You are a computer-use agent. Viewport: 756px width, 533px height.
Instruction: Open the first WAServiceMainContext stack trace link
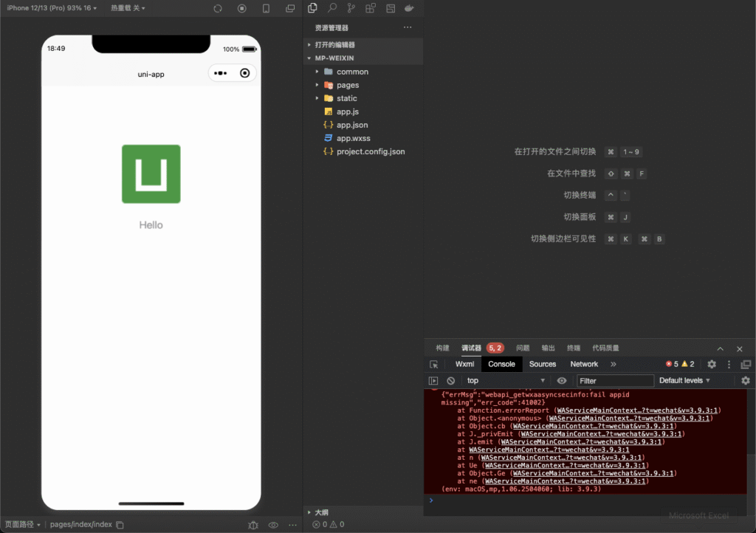[x=638, y=410]
